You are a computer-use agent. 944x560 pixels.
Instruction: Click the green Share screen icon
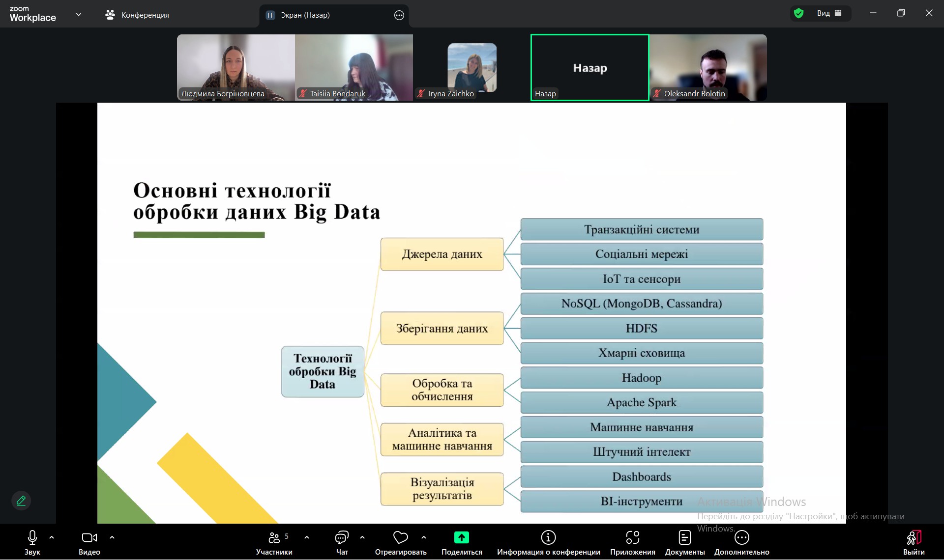tap(461, 538)
